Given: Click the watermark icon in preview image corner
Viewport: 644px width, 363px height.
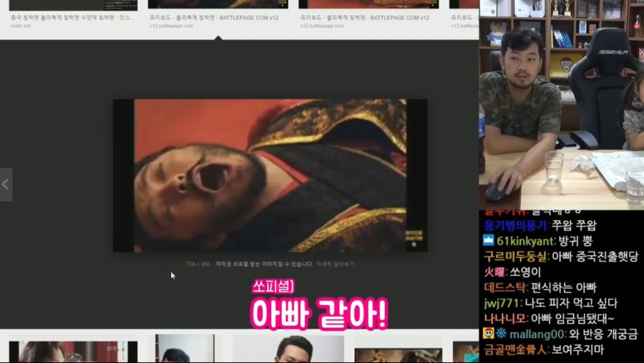Looking at the screenshot, I should coord(414,238).
